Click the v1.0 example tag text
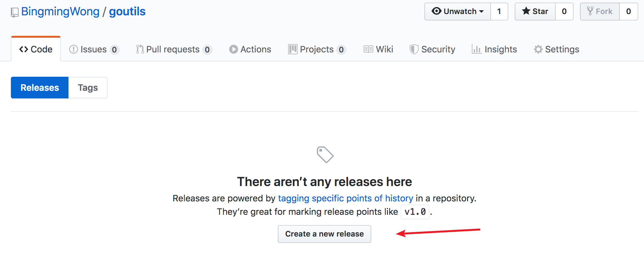The width and height of the screenshot is (644, 273). pos(415,212)
